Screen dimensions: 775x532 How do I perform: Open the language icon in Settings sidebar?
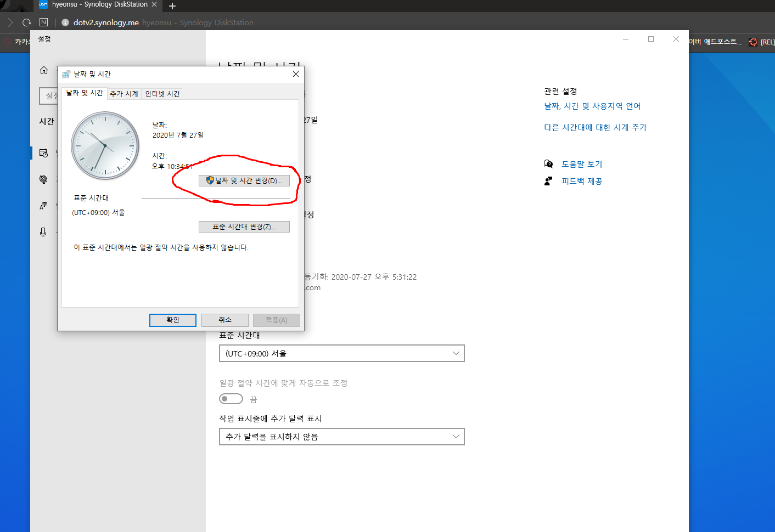[x=43, y=206]
